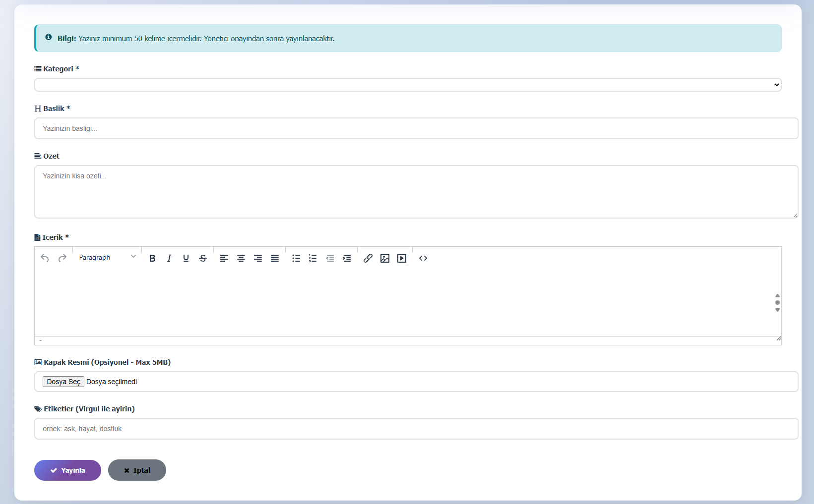Screen dimensions: 814x504
Task: Align text to center
Action: tap(241, 258)
